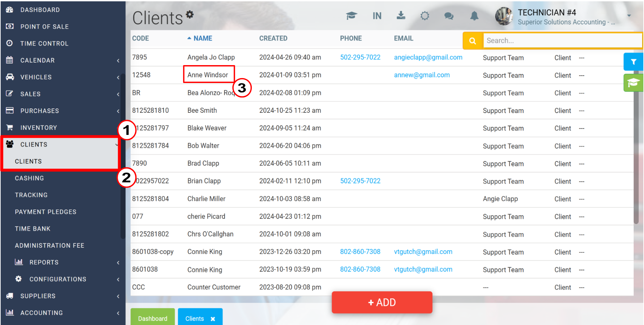
Task: Open angieclapp@gmail.com email link
Action: pyautogui.click(x=428, y=57)
